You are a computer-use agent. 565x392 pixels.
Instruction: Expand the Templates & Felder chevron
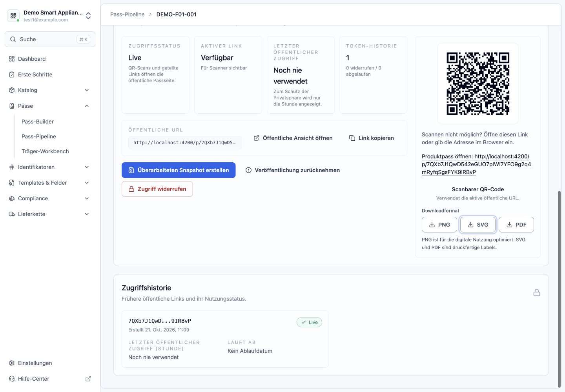[87, 183]
